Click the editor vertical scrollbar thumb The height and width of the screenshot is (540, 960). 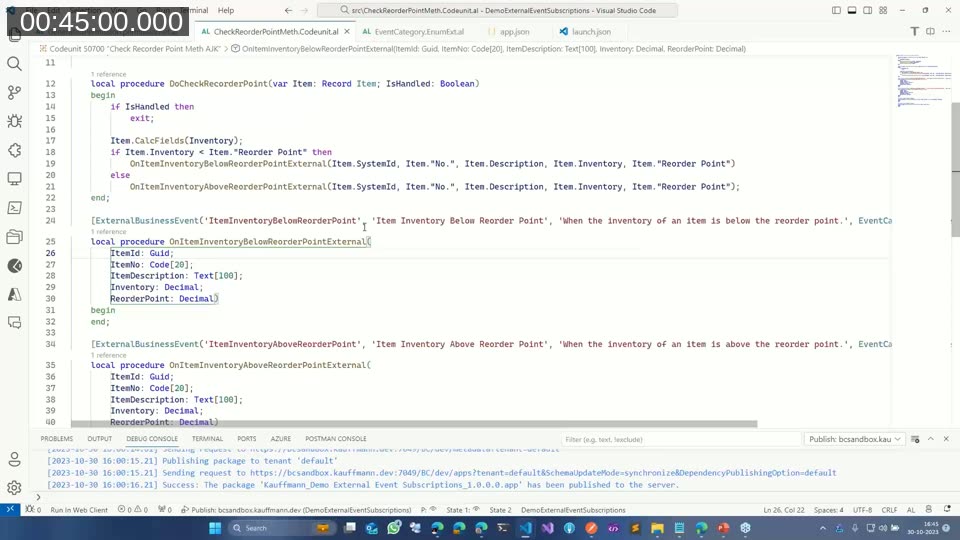[x=955, y=170]
